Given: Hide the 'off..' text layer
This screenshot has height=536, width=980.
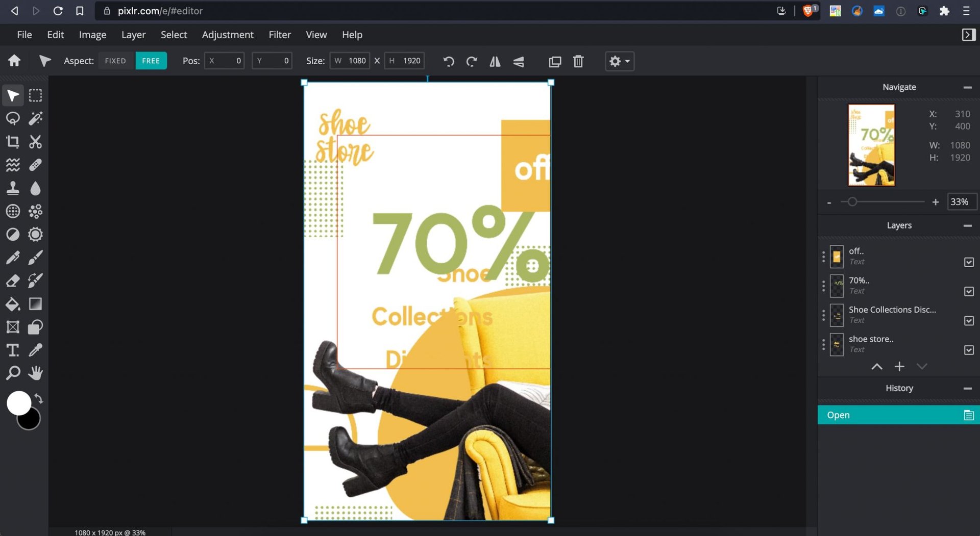Looking at the screenshot, I should 969,262.
